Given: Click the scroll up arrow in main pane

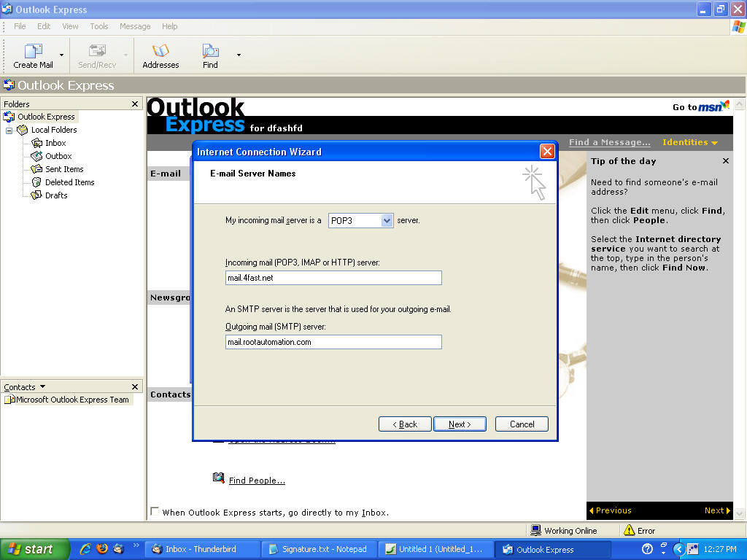Looking at the screenshot, I should point(739,104).
